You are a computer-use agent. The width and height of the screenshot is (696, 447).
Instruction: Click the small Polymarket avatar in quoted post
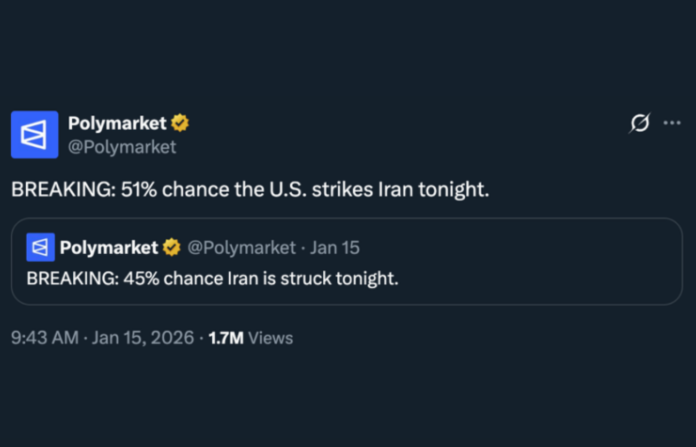(40, 247)
